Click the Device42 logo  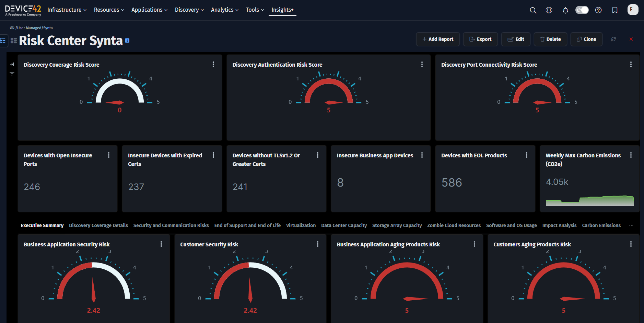(23, 10)
